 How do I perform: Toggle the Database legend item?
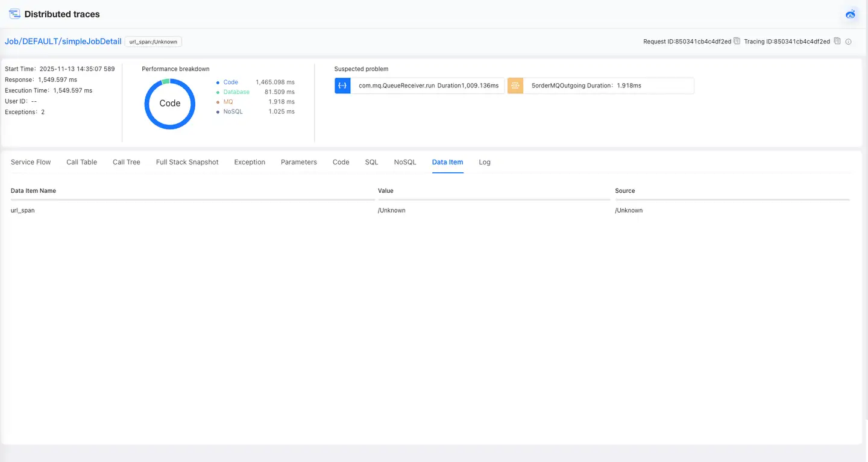(236, 92)
